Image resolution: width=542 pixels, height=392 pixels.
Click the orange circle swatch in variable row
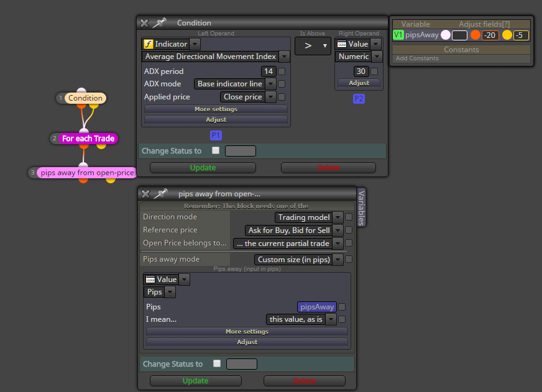pyautogui.click(x=475, y=35)
